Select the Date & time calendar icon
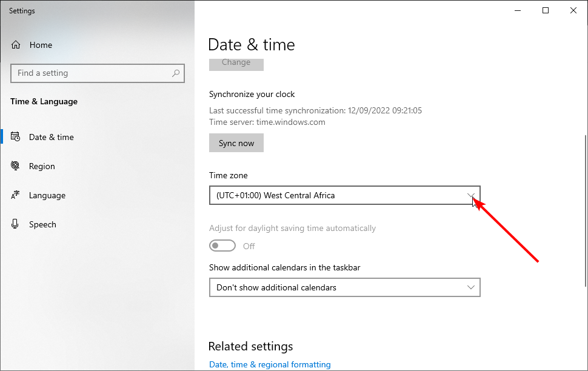 coord(15,137)
